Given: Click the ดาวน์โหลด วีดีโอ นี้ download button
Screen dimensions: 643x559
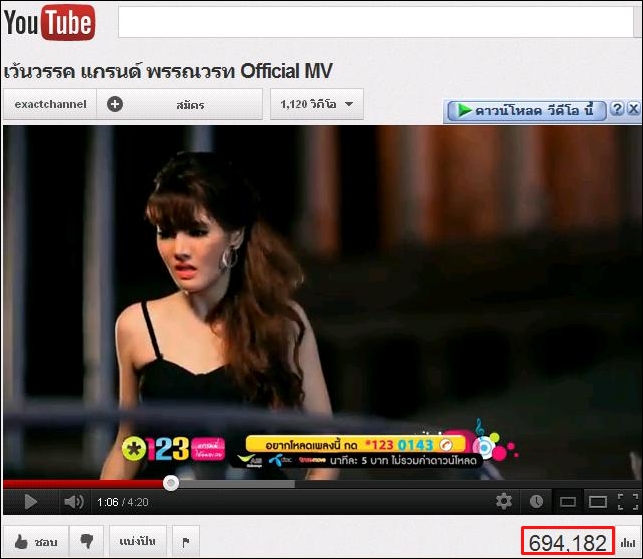Looking at the screenshot, I should [x=527, y=110].
